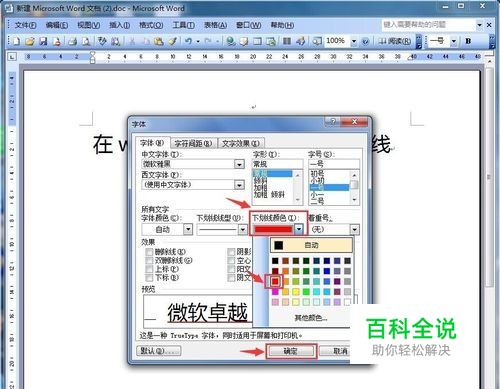Check the 下标 subscript checkbox

click(149, 278)
